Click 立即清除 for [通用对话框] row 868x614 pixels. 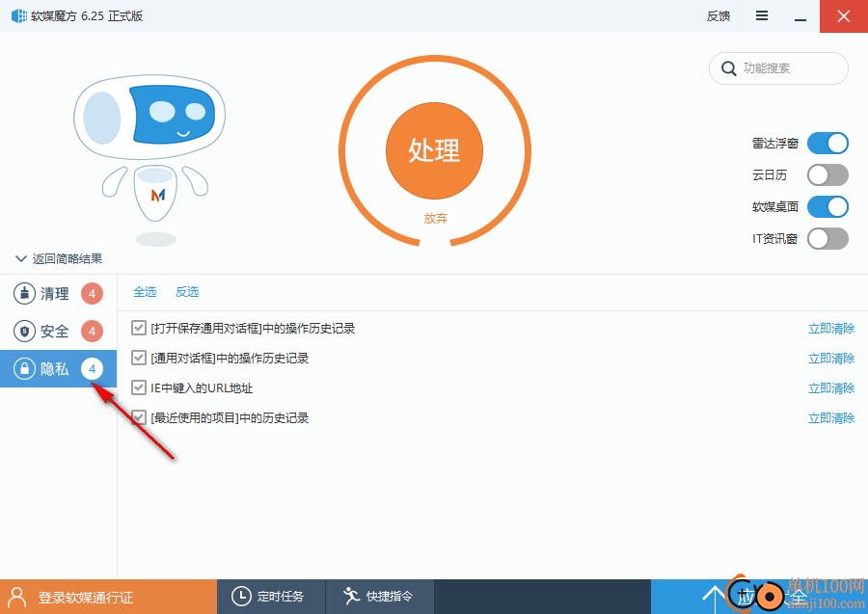click(x=831, y=359)
